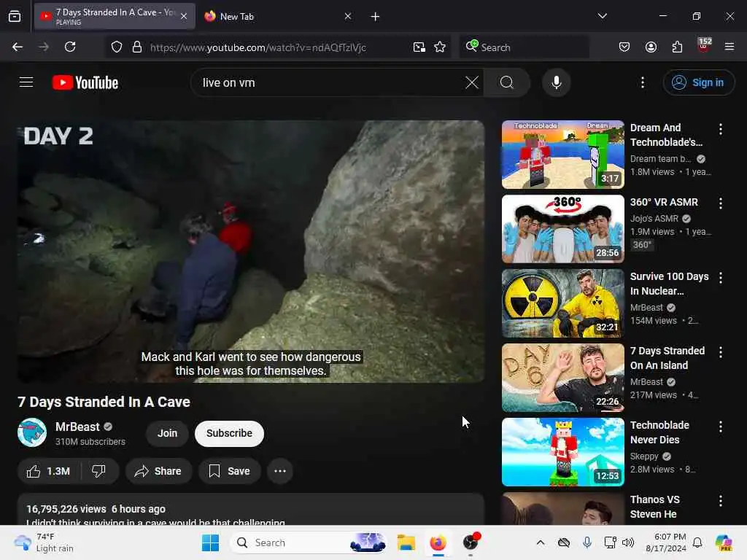Viewport: 747px width, 560px height.
Task: Open Technoblade Never Dies thumbnail
Action: (x=562, y=451)
